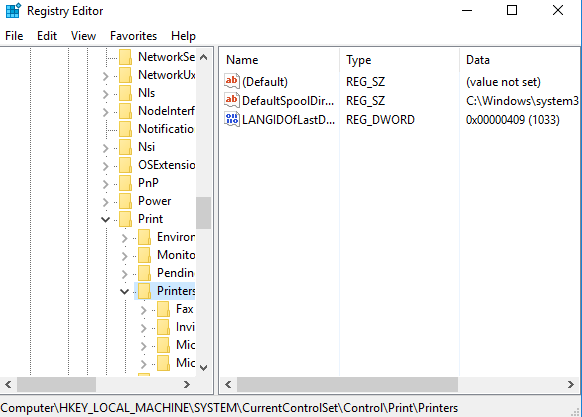Image resolution: width=582 pixels, height=417 pixels.
Task: Select the Fax printer folder icon
Action: 163,309
